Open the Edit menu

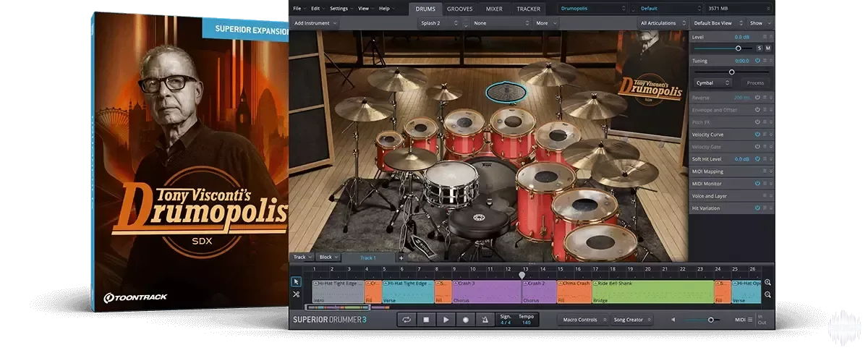(318, 9)
